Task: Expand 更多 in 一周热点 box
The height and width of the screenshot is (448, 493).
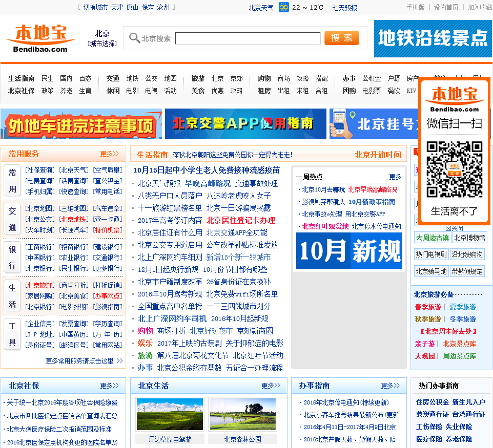Action: point(395,177)
